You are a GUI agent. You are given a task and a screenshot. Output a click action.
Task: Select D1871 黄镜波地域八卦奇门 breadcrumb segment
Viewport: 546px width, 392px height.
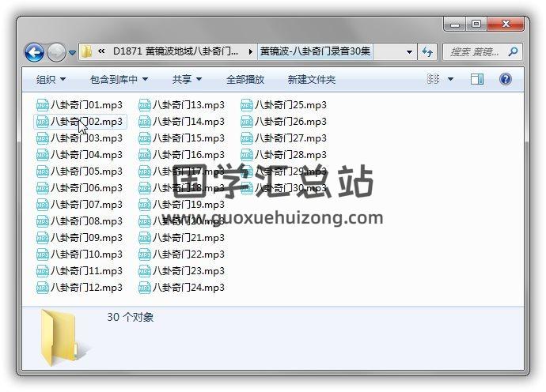tap(176, 51)
